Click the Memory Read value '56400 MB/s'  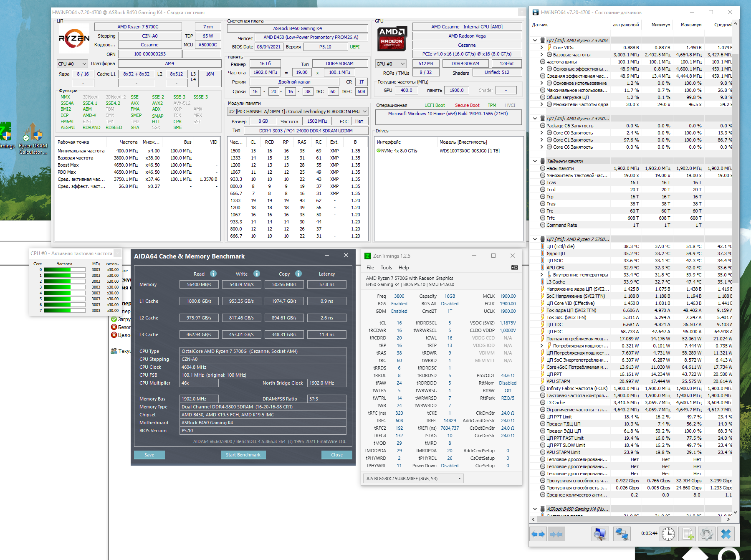tap(199, 284)
